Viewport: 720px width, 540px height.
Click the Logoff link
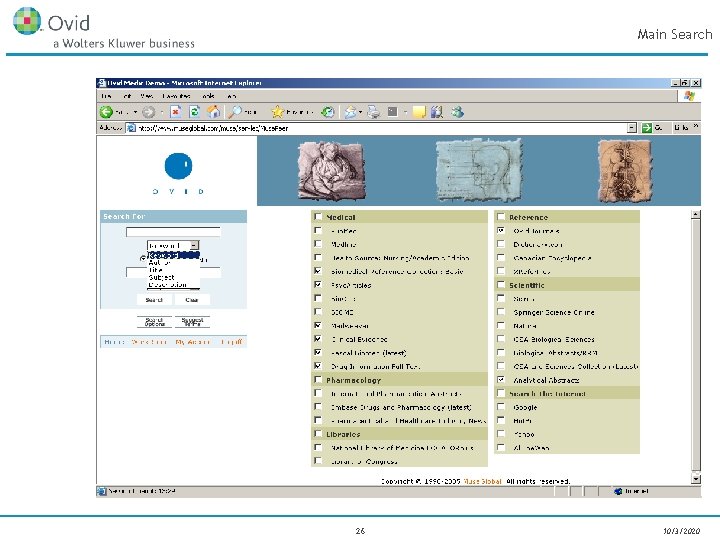tap(232, 342)
